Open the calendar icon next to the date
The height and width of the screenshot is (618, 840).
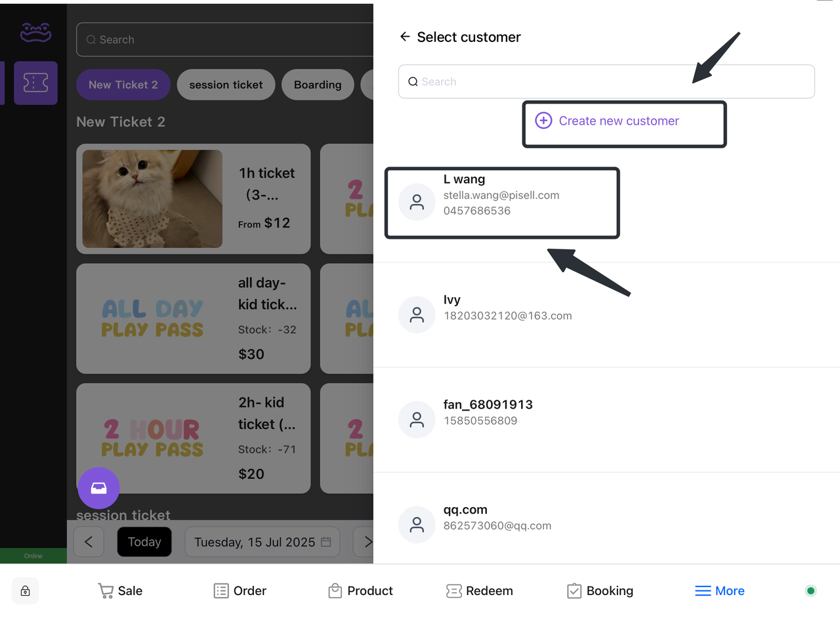point(326,542)
